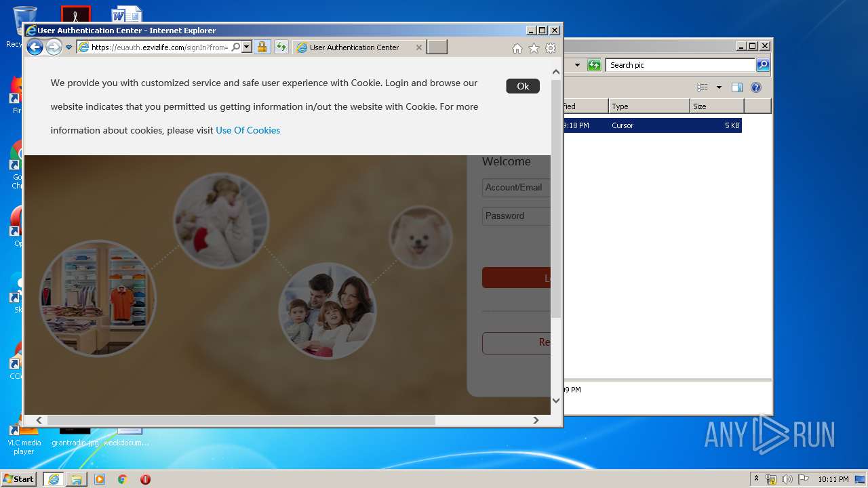The image size is (868, 488).
Task: Click the page scroll-down arrow
Action: [556, 400]
